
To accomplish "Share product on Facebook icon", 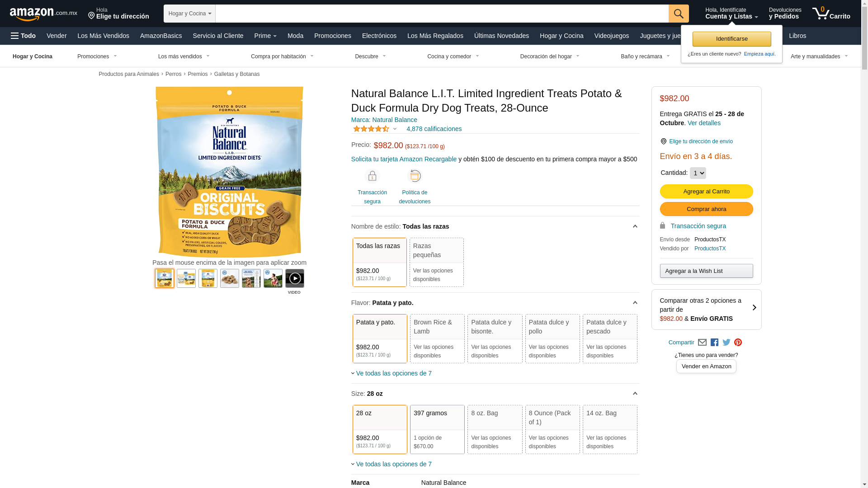I will (x=714, y=343).
